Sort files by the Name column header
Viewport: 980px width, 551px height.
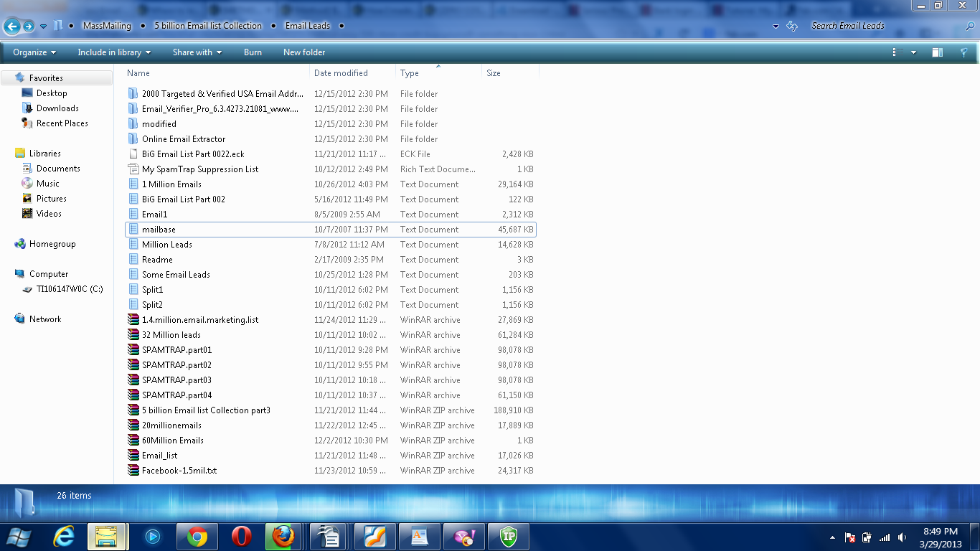pyautogui.click(x=217, y=73)
